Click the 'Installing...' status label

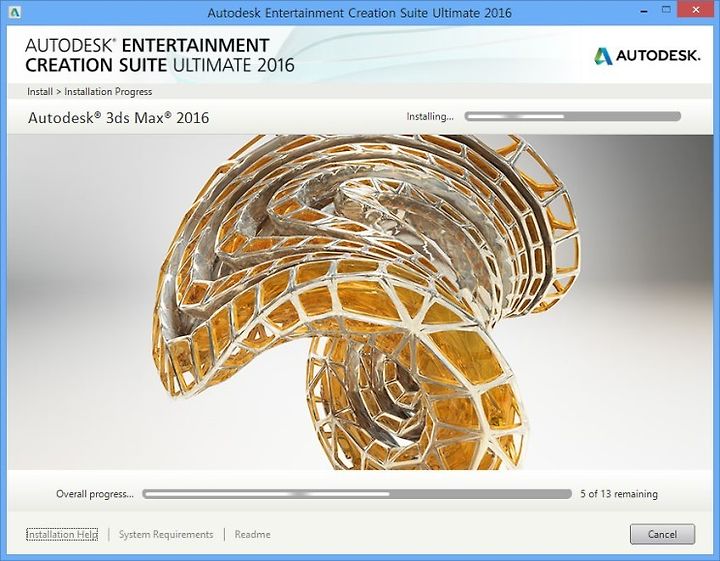(x=430, y=117)
